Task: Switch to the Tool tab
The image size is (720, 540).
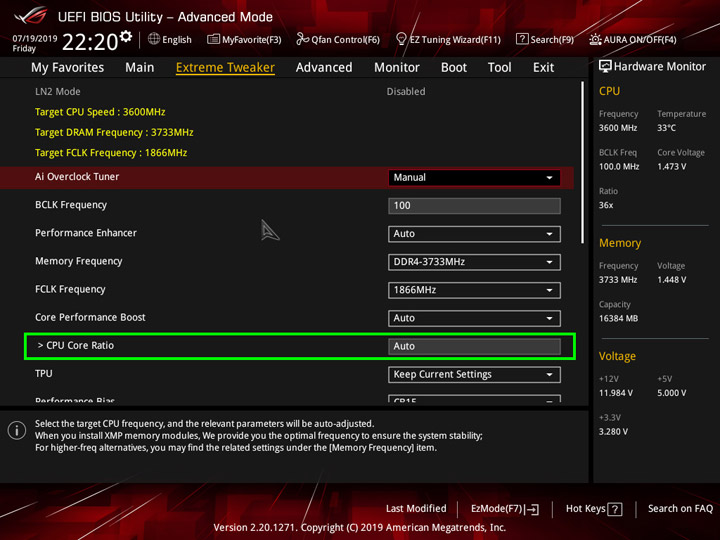Action: 500,68
